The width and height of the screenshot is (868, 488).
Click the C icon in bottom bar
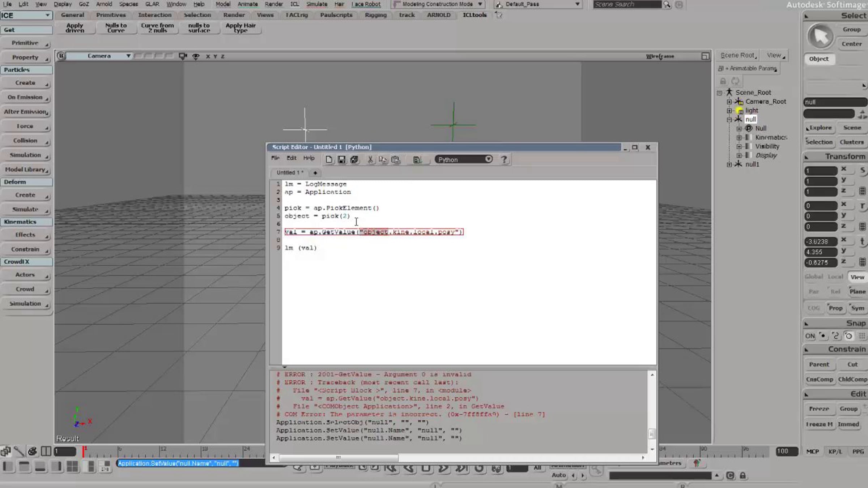tap(730, 476)
